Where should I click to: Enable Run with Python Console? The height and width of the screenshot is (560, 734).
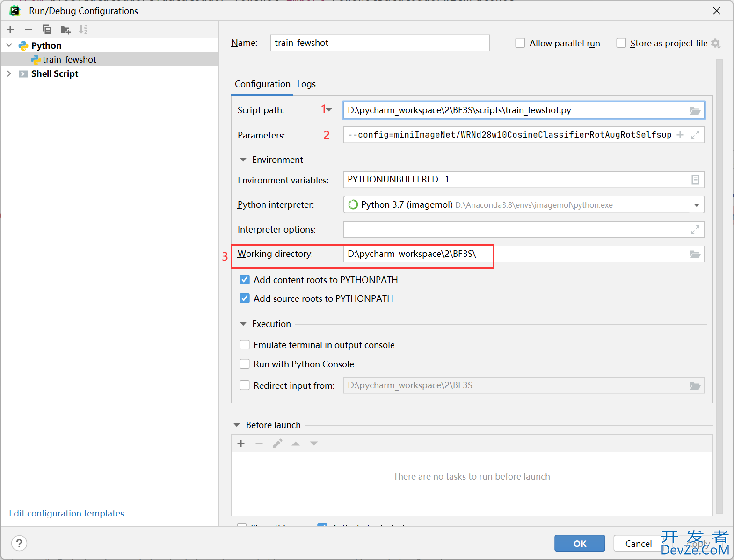tap(245, 364)
